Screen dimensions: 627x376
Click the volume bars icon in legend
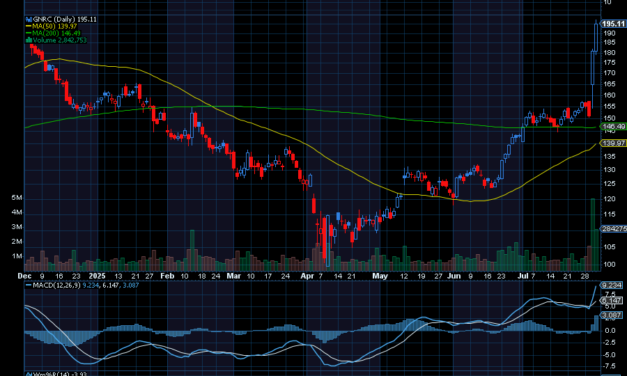(29, 40)
